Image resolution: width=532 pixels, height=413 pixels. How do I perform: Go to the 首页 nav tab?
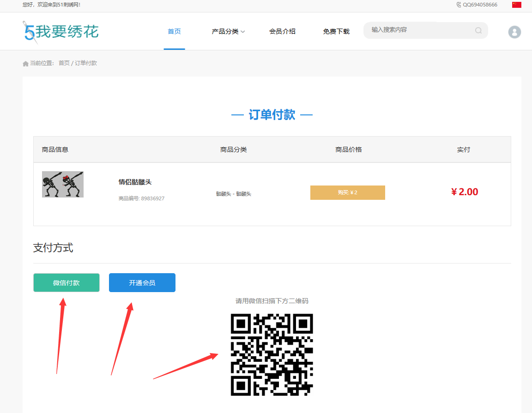175,31
